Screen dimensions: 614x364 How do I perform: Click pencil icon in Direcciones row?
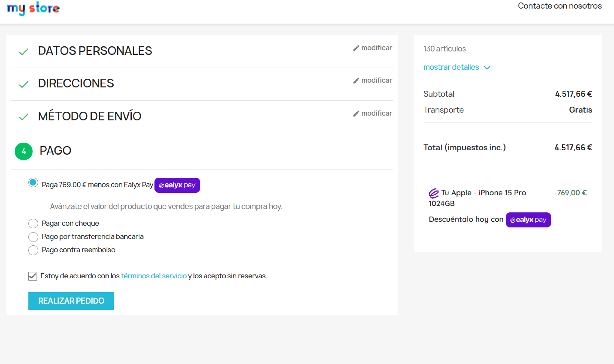pyautogui.click(x=356, y=81)
